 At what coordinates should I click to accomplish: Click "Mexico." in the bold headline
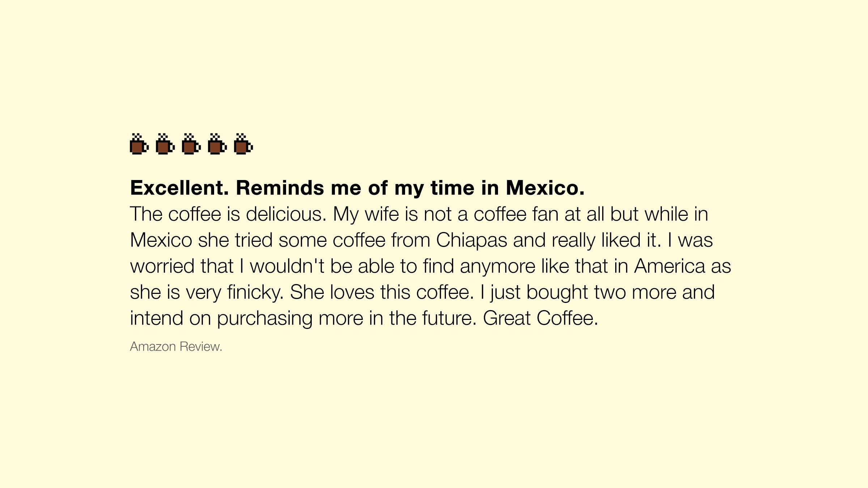point(545,188)
